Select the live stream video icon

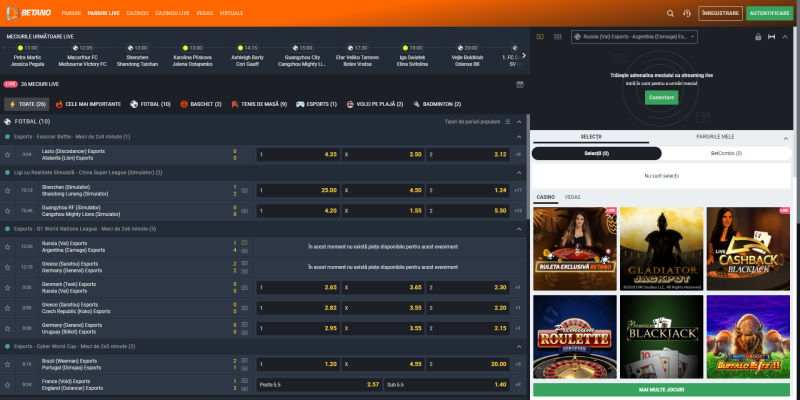tap(540, 37)
